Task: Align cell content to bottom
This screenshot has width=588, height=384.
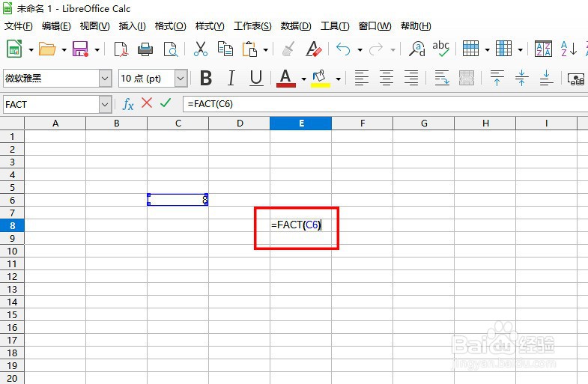Action: [x=546, y=78]
